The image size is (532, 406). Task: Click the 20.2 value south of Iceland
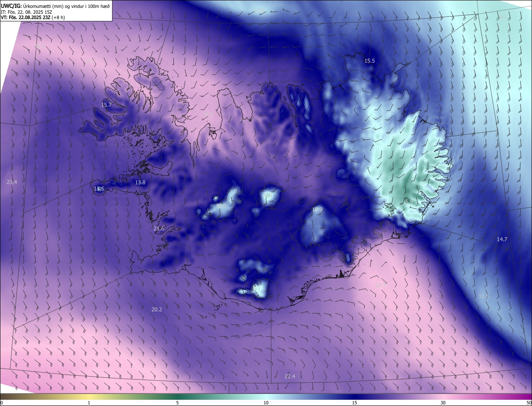coord(157,309)
